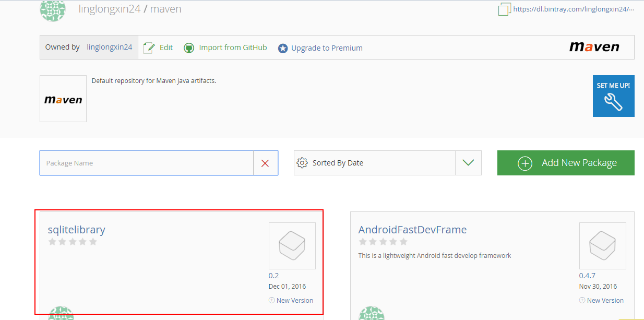
Task: Click the AndroidFastDevFrame date Nov 30, 2016
Action: 598,287
